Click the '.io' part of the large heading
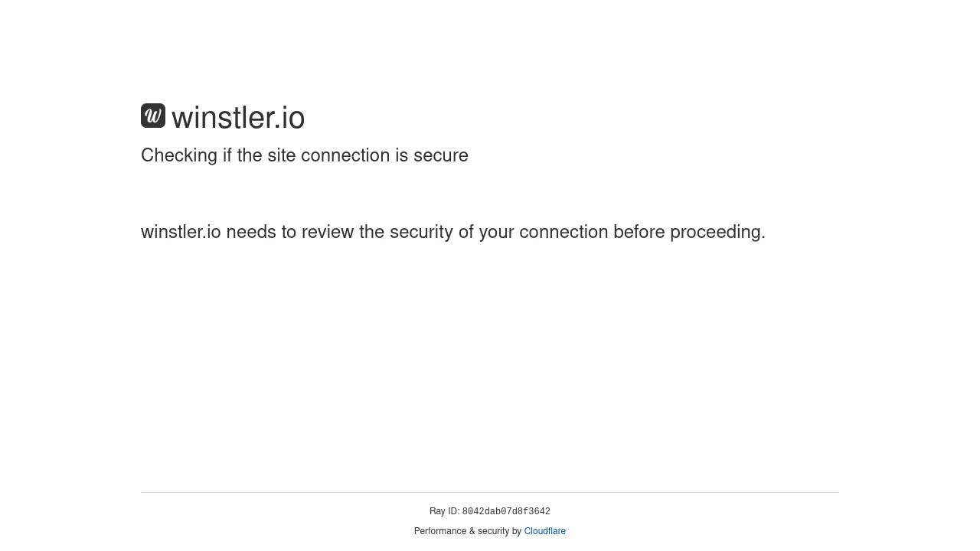 click(x=290, y=117)
